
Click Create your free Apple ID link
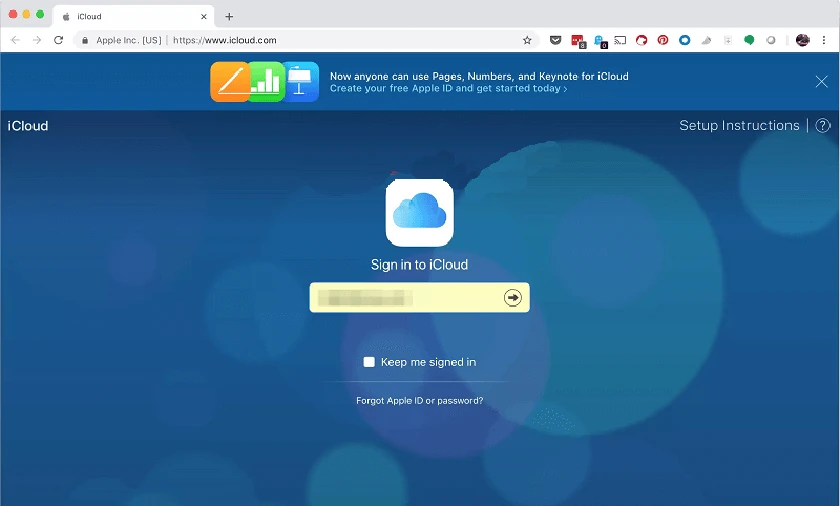448,88
